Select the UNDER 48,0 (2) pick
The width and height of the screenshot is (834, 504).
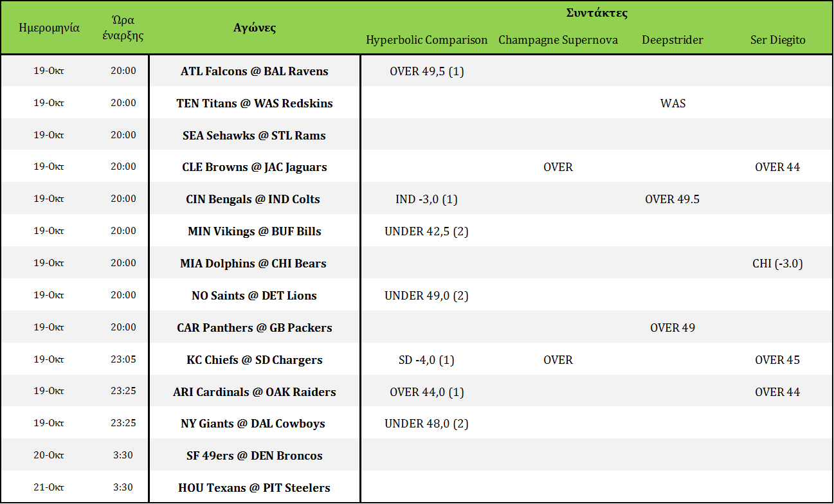(x=427, y=424)
